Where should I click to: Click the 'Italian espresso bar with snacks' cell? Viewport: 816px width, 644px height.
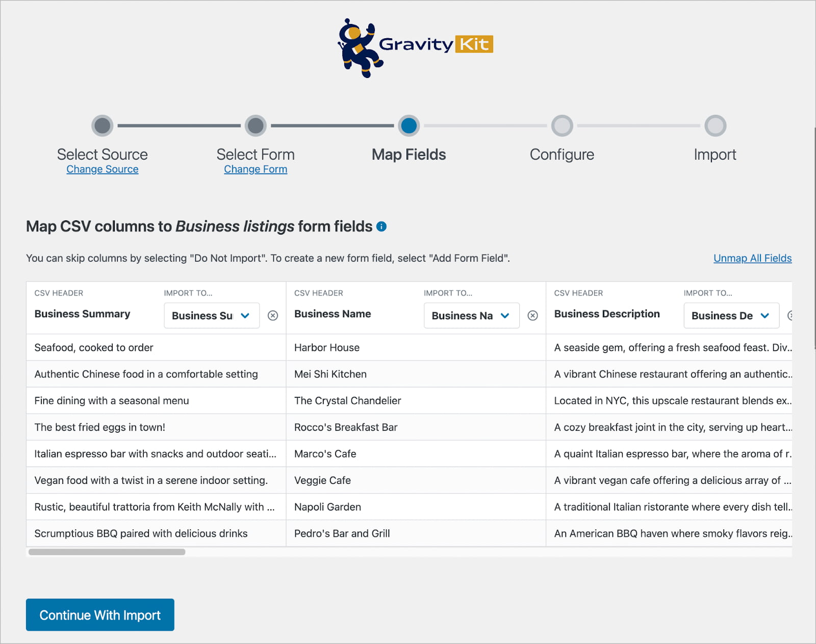[x=156, y=454]
